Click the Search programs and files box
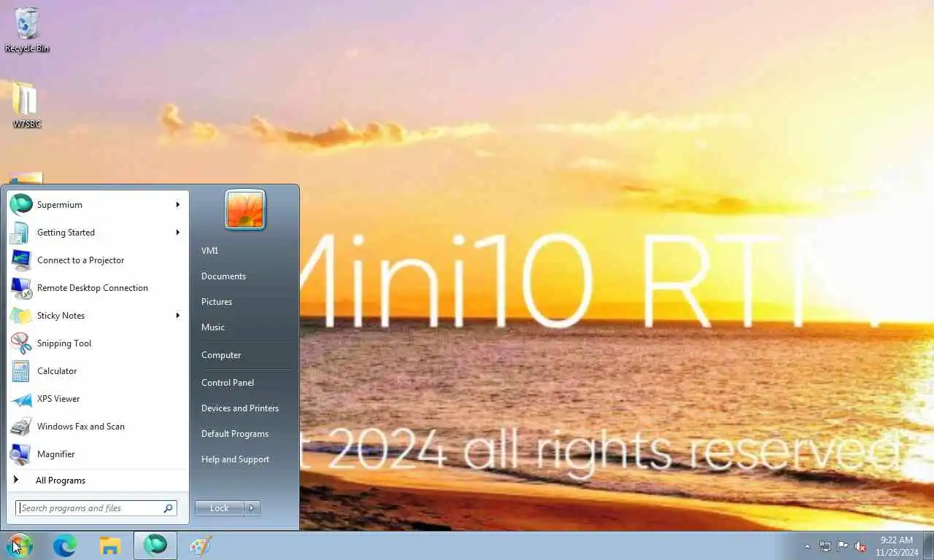The image size is (934, 560). [96, 508]
